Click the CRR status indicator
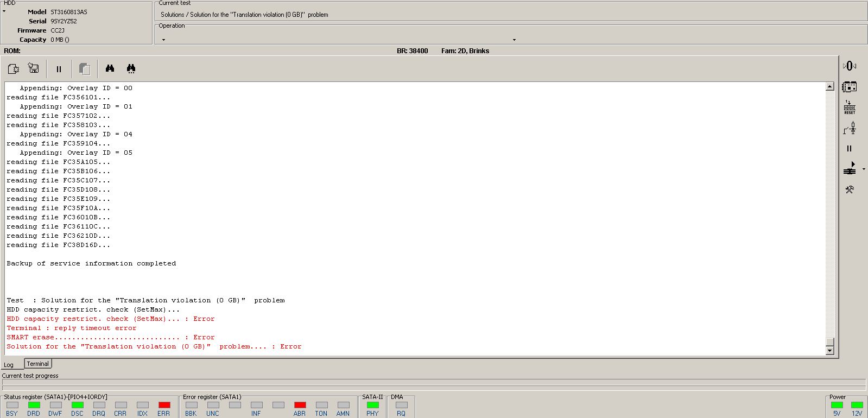Image resolution: width=868 pixels, height=418 pixels. tap(121, 405)
